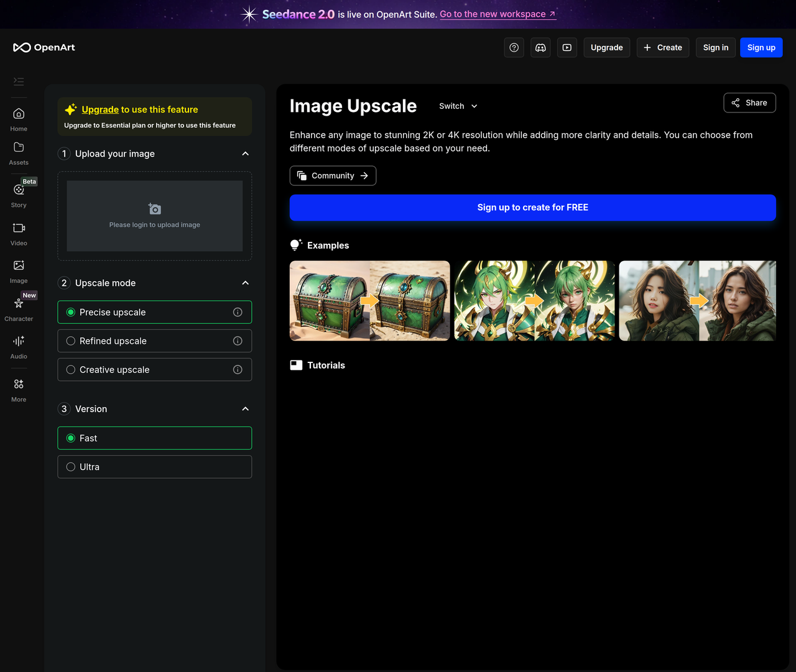Open Image in the sidebar

pyautogui.click(x=19, y=272)
